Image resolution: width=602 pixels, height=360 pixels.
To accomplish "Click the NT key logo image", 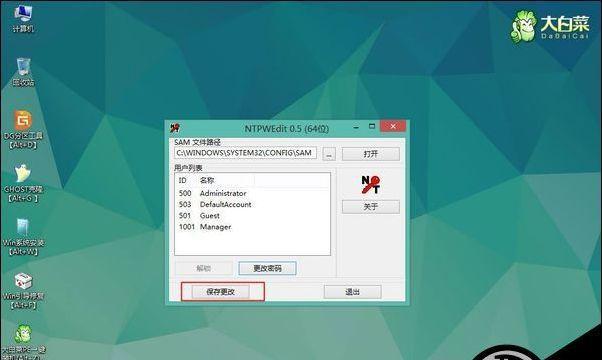I will tap(370, 185).
